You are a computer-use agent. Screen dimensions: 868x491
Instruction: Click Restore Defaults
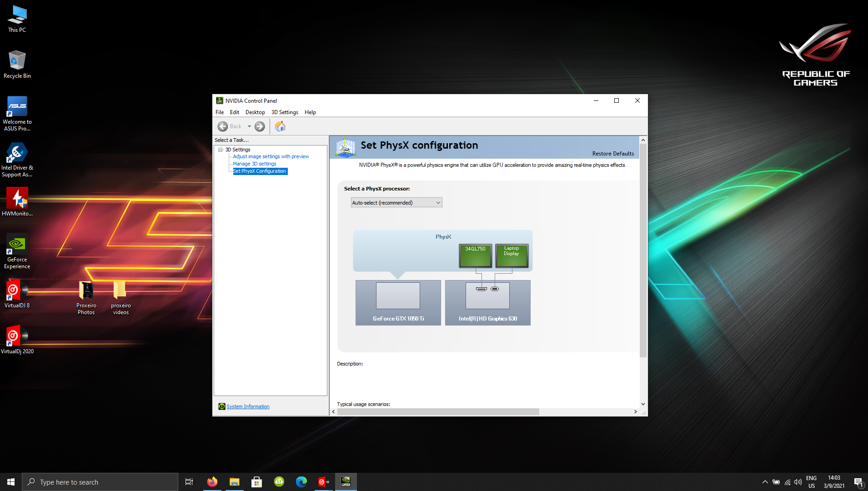613,154
